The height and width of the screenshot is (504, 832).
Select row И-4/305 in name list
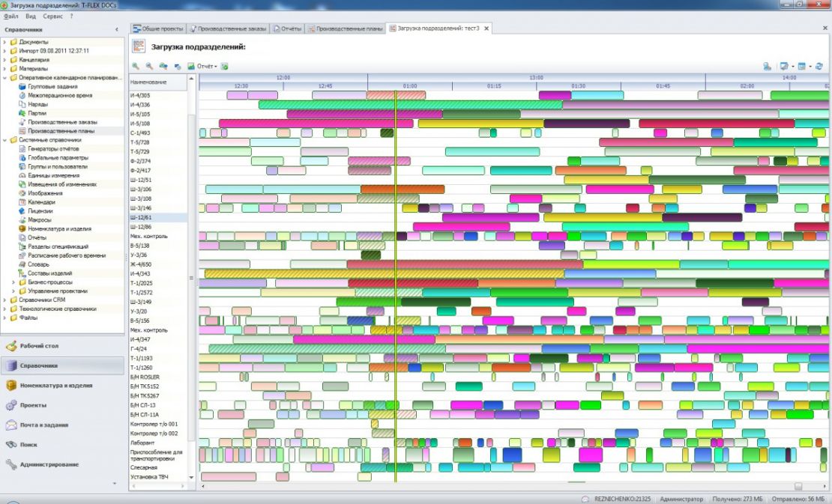pyautogui.click(x=158, y=95)
